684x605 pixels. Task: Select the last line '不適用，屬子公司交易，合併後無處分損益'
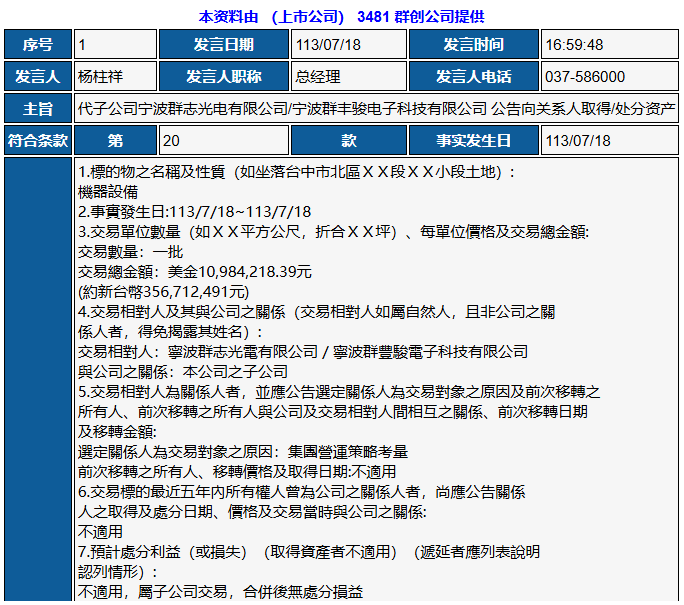[x=220, y=592]
